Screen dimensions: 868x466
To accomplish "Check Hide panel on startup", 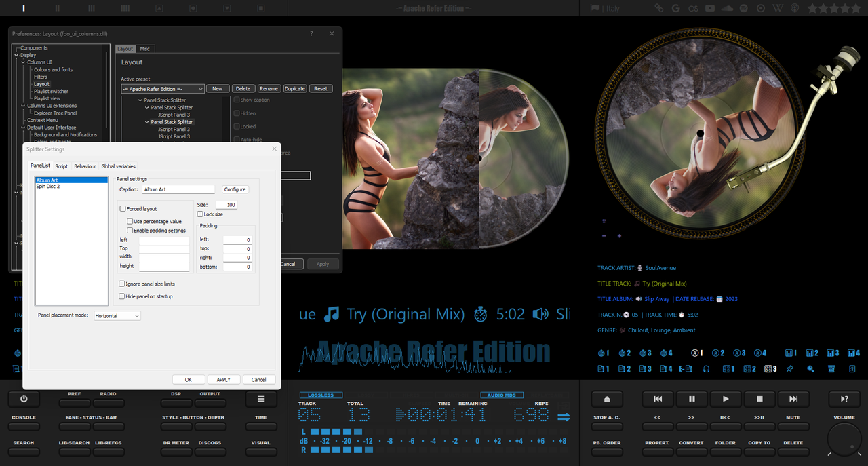I will click(122, 296).
